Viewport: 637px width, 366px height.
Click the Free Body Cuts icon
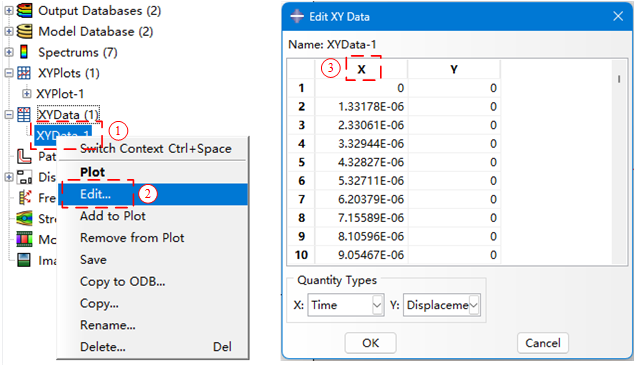[x=25, y=197]
